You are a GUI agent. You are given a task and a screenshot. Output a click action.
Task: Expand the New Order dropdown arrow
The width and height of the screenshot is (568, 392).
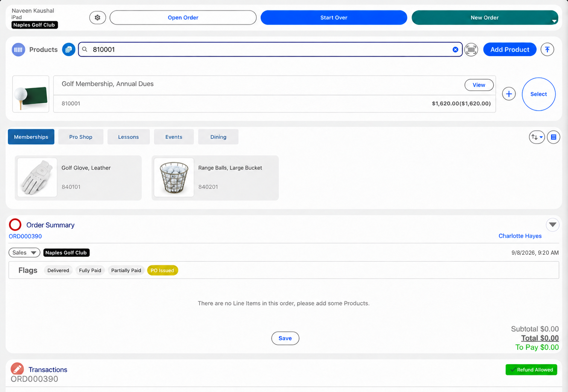click(x=554, y=21)
